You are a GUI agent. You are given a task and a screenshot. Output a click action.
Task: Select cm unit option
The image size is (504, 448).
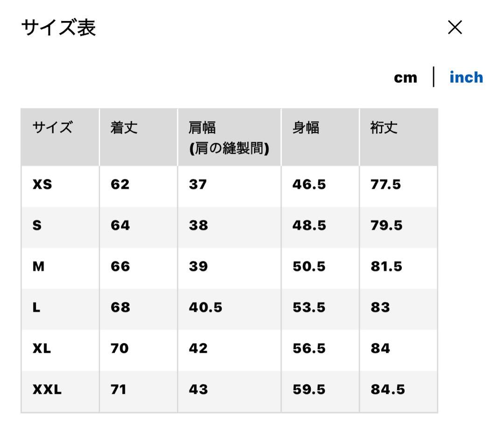[x=406, y=77]
